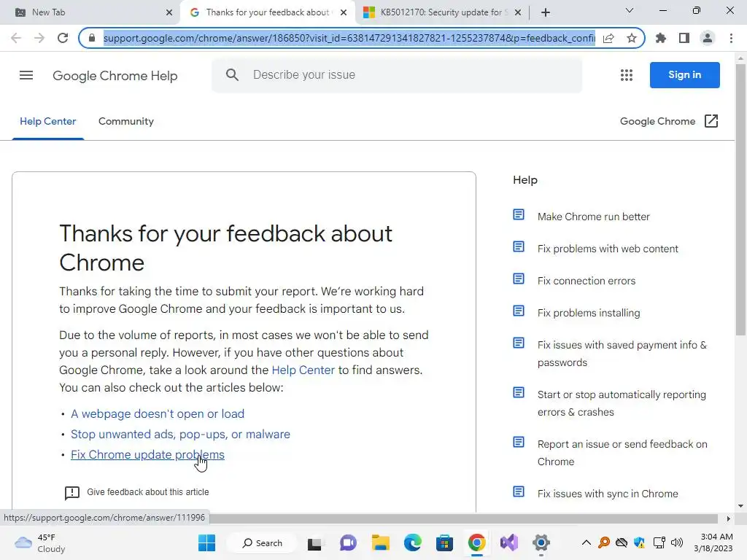Bookmark this tab with the star icon
Image resolution: width=747 pixels, height=560 pixels.
tap(632, 38)
